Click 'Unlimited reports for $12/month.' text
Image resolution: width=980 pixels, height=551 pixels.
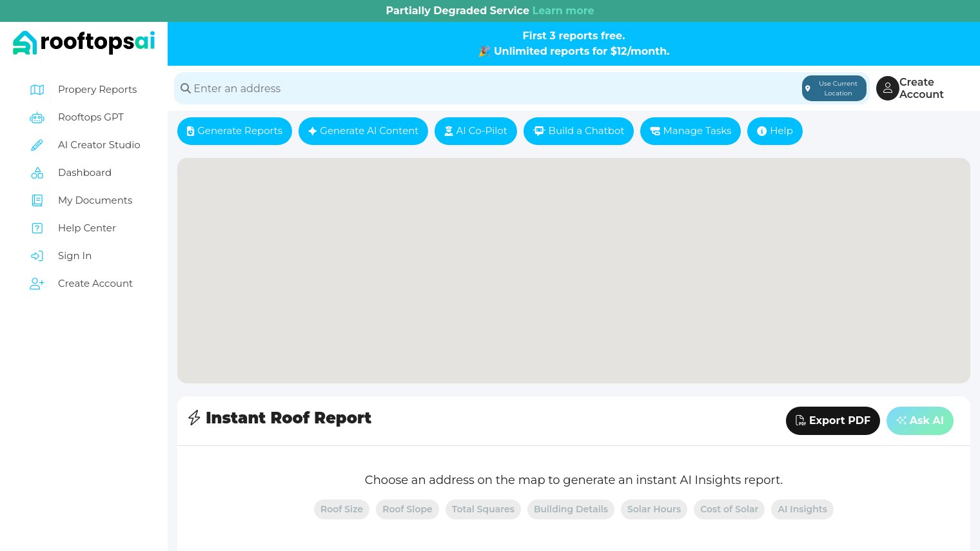pos(582,52)
